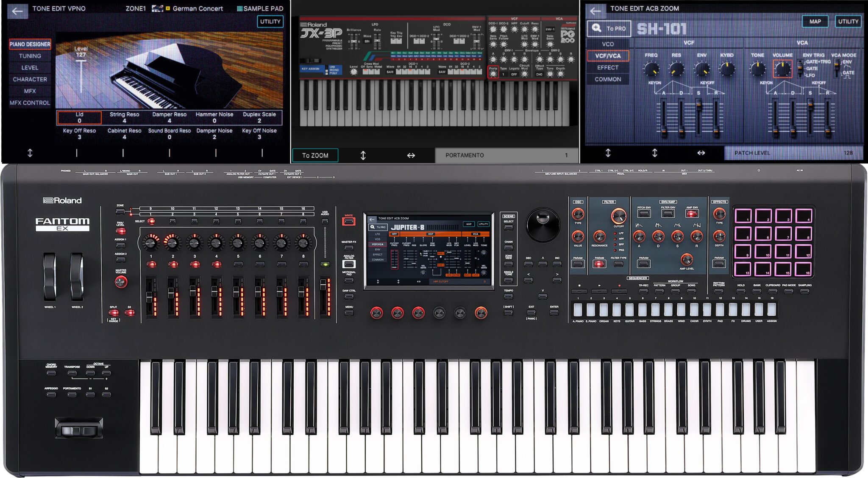Open the Effect Type selector showing CHO
868x478 pixels.
pyautogui.click(x=539, y=73)
